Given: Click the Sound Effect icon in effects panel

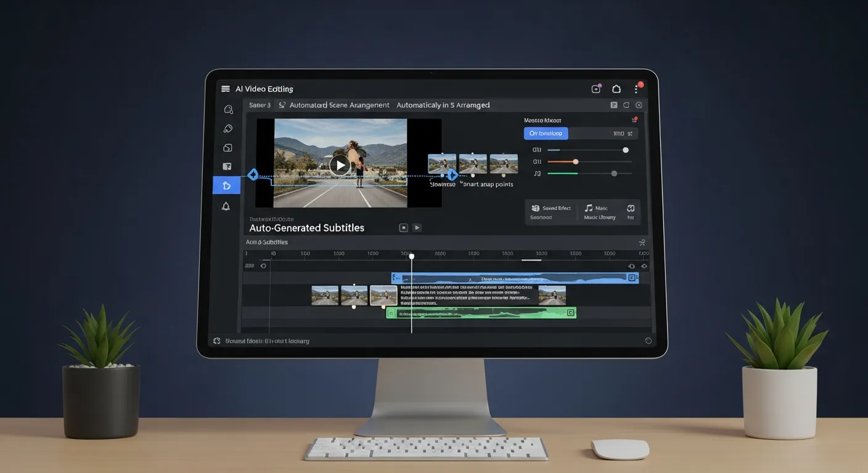Looking at the screenshot, I should [x=536, y=209].
